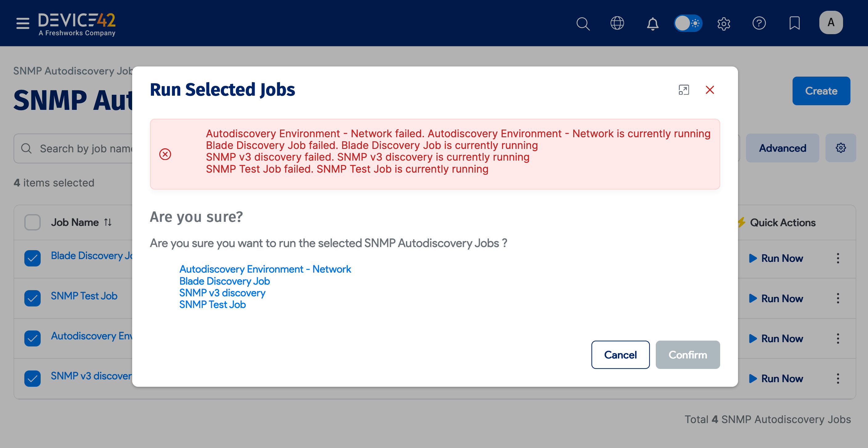Click the Cancel button in dialog
The width and height of the screenshot is (868, 448).
pos(620,354)
